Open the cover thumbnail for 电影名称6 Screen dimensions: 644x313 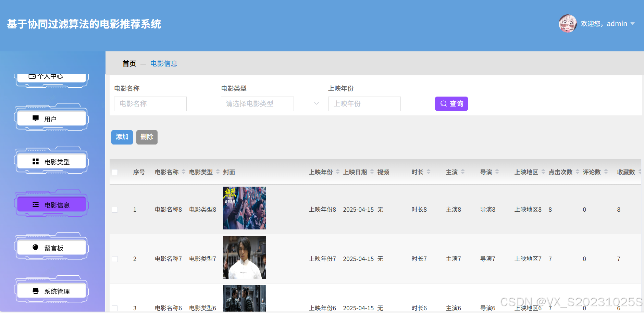(x=244, y=298)
